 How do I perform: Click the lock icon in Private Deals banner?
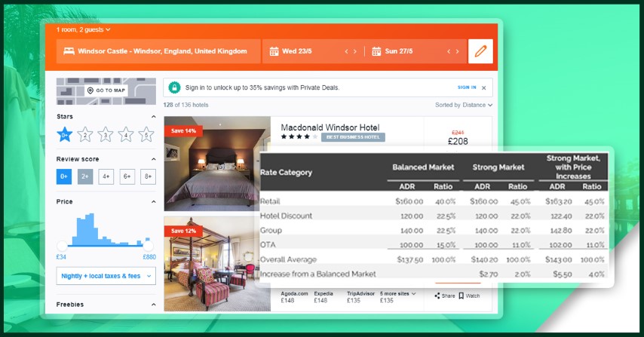pos(174,87)
